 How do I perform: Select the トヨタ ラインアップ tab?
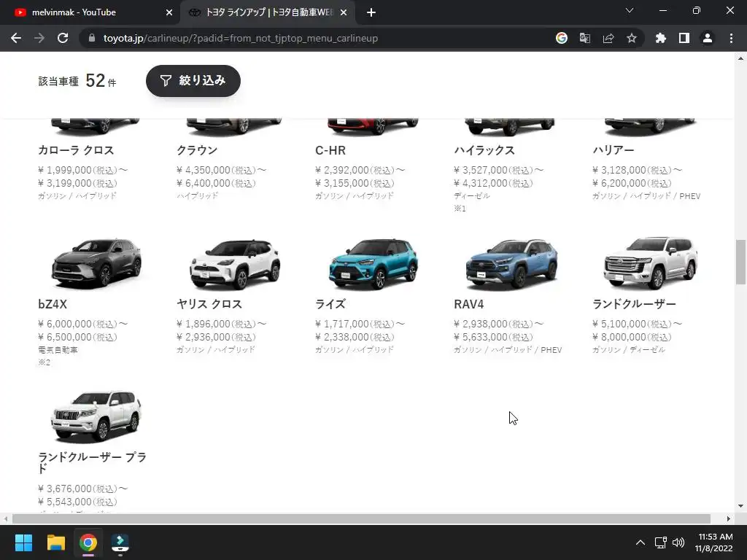point(269,12)
